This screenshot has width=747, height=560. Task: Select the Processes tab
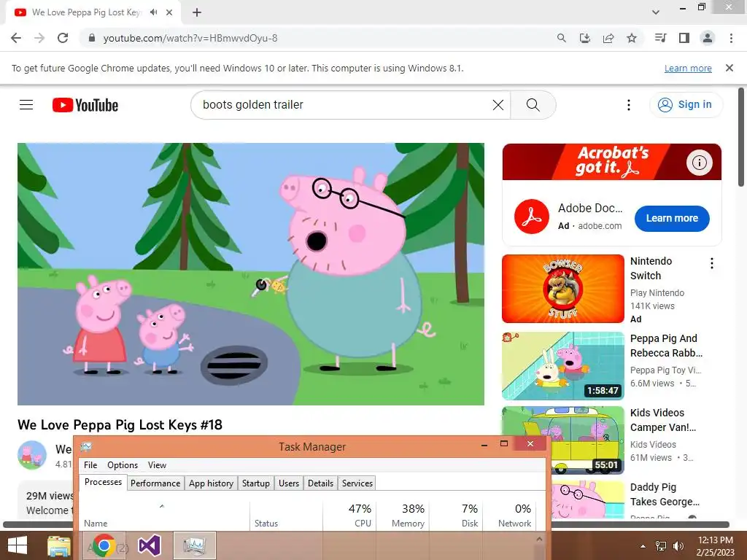pyautogui.click(x=103, y=482)
